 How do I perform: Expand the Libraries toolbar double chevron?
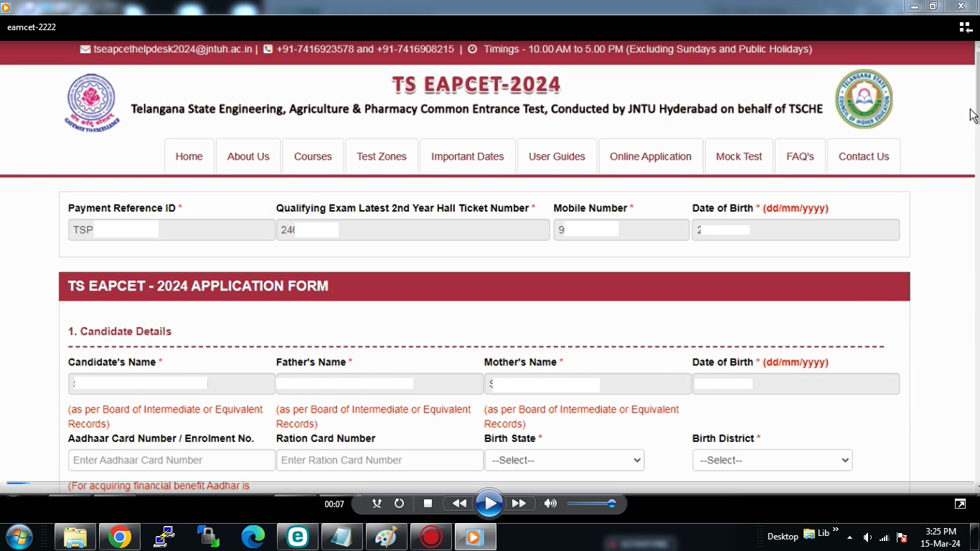point(835,530)
